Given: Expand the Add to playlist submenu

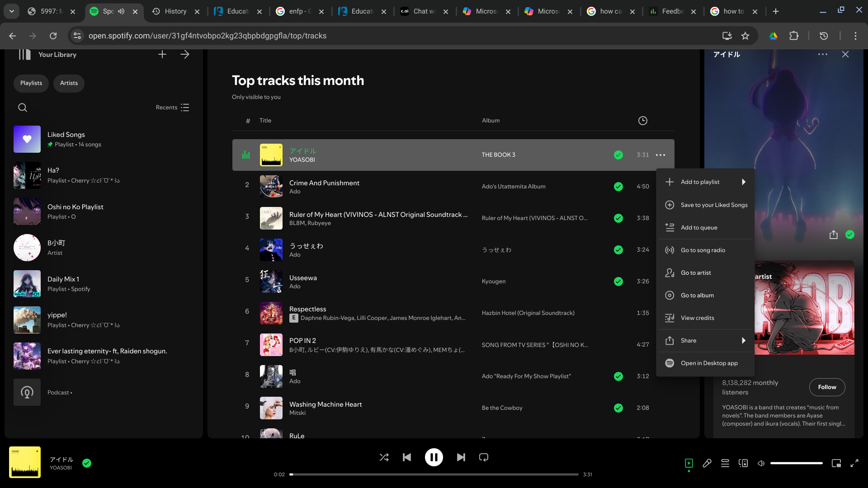Looking at the screenshot, I should [x=705, y=182].
